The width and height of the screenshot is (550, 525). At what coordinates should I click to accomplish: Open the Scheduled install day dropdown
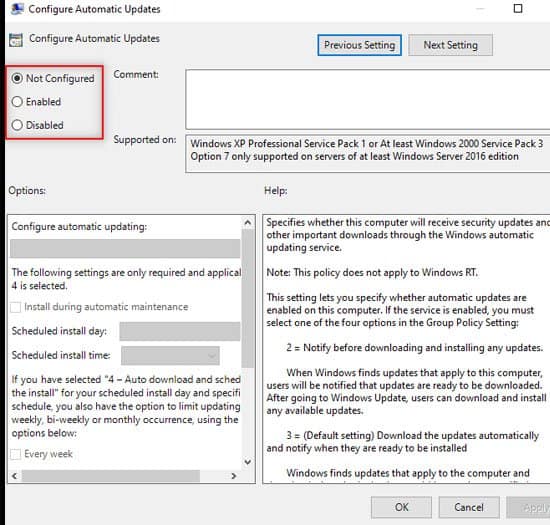click(180, 331)
